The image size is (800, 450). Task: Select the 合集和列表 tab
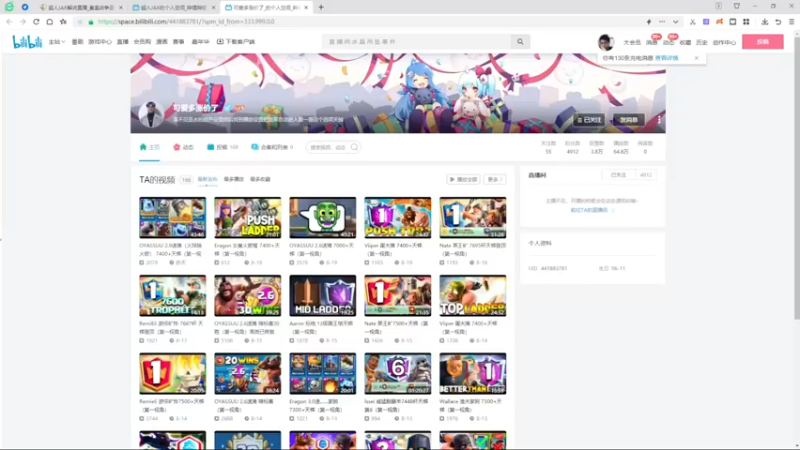pyautogui.click(x=272, y=147)
